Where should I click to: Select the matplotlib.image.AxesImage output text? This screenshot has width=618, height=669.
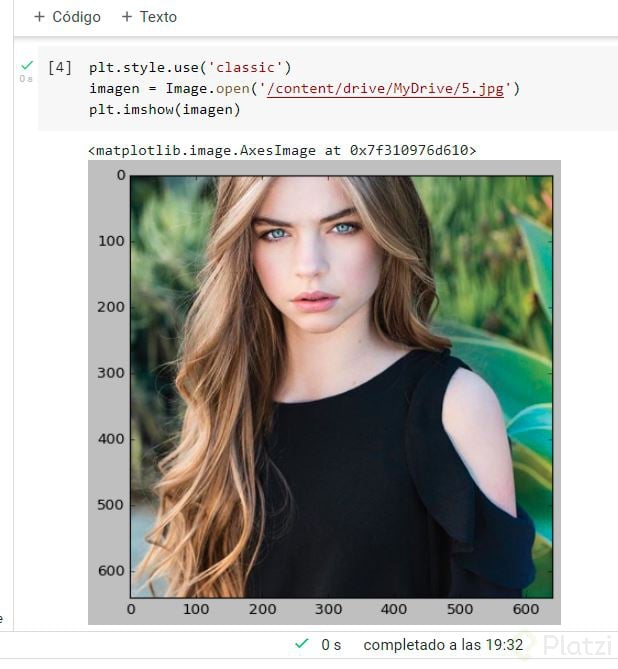282,151
